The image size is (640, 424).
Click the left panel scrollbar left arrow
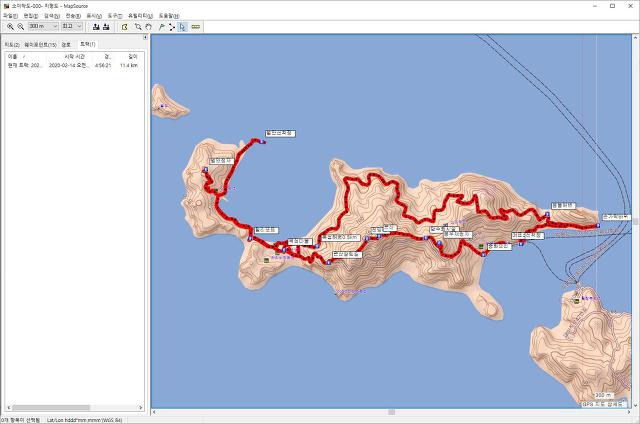pyautogui.click(x=9, y=407)
